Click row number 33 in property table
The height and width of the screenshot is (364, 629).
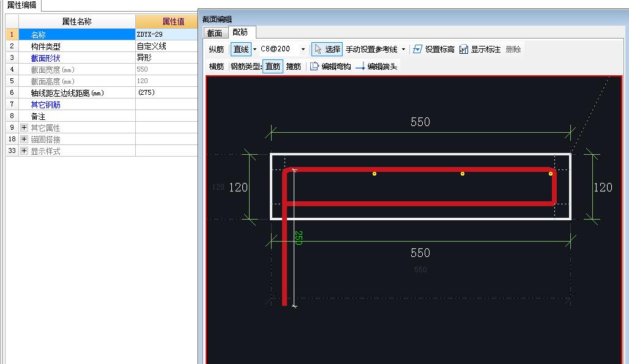pos(12,150)
